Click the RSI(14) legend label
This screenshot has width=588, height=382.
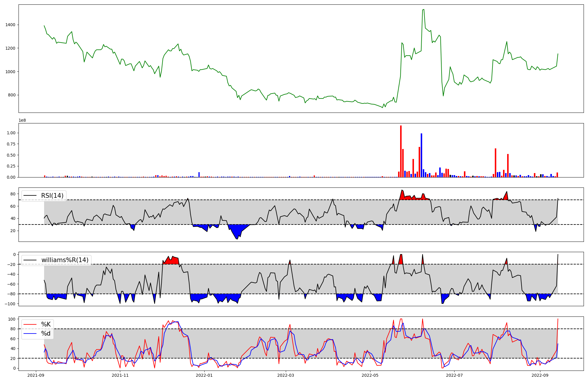(52, 196)
